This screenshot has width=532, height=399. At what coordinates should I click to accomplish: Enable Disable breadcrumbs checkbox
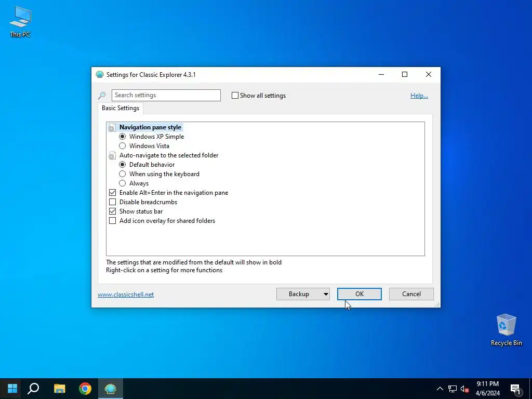click(x=112, y=202)
